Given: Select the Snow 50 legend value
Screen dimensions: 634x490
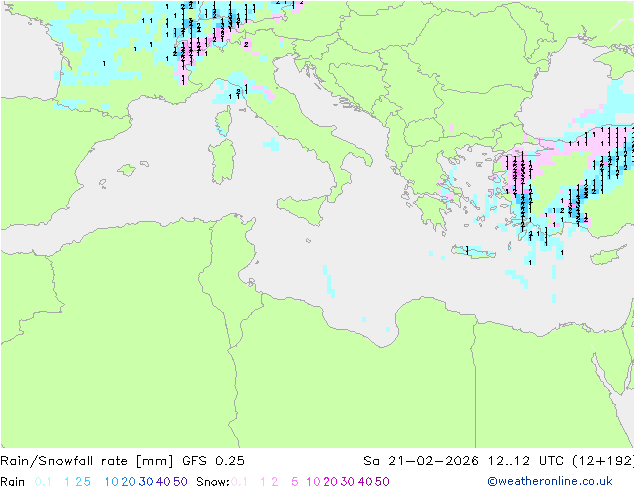Looking at the screenshot, I should [x=383, y=482].
